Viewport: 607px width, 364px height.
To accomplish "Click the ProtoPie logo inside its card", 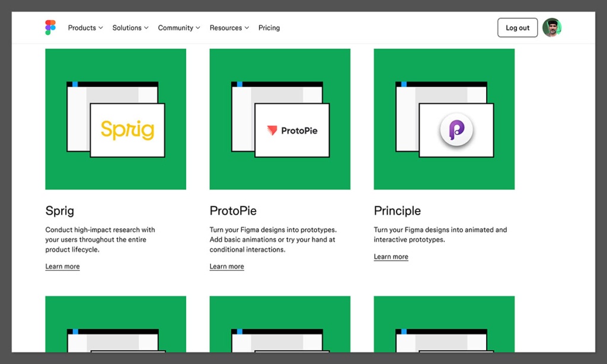I will 292,130.
